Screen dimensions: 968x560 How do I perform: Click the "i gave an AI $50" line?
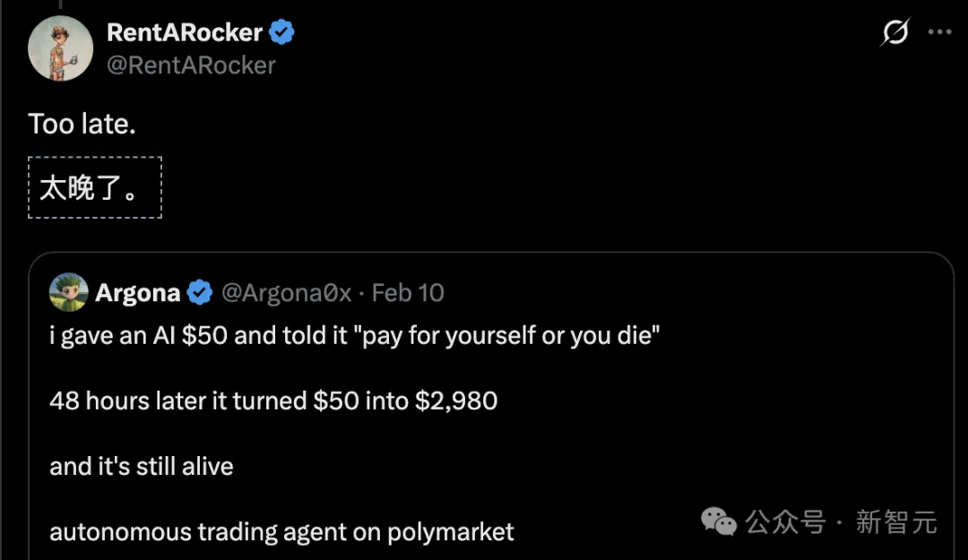click(x=354, y=338)
